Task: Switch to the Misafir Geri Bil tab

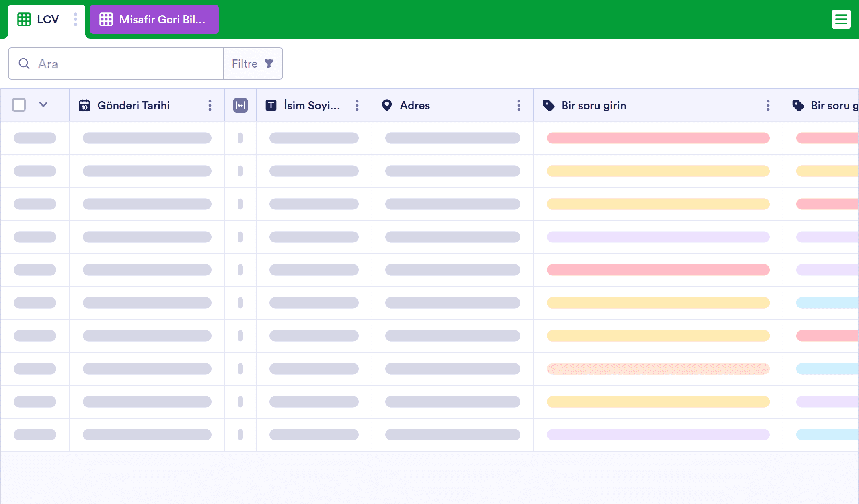Action: pyautogui.click(x=154, y=19)
